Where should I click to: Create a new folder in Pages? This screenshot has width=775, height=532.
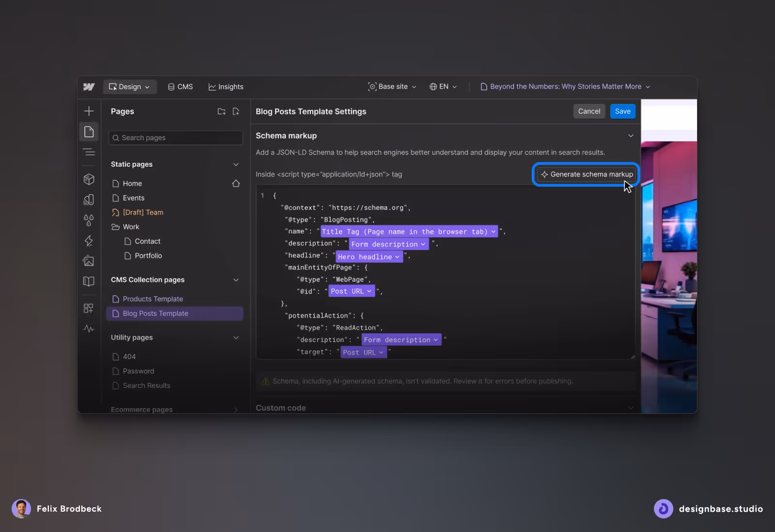[x=221, y=111]
